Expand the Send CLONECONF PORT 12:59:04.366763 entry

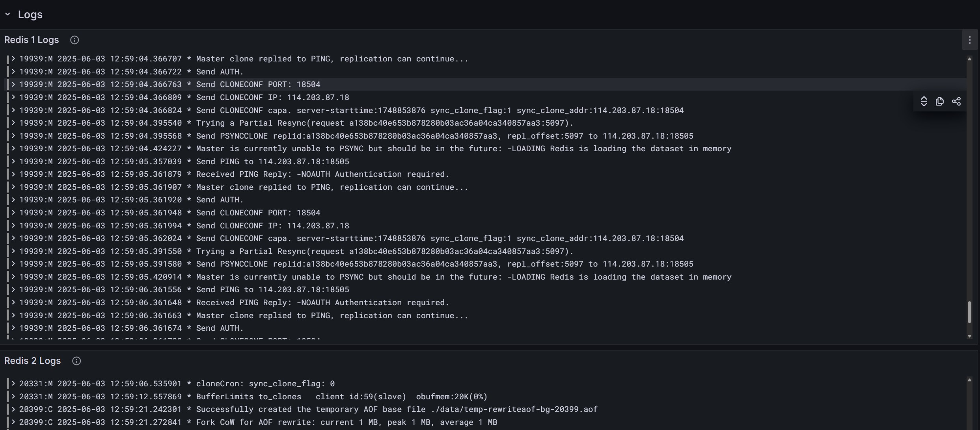click(13, 84)
